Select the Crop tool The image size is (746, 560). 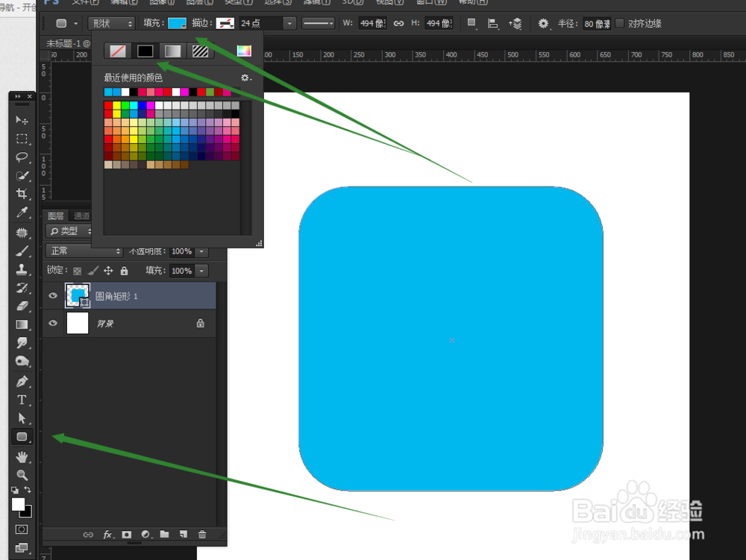[x=22, y=193]
